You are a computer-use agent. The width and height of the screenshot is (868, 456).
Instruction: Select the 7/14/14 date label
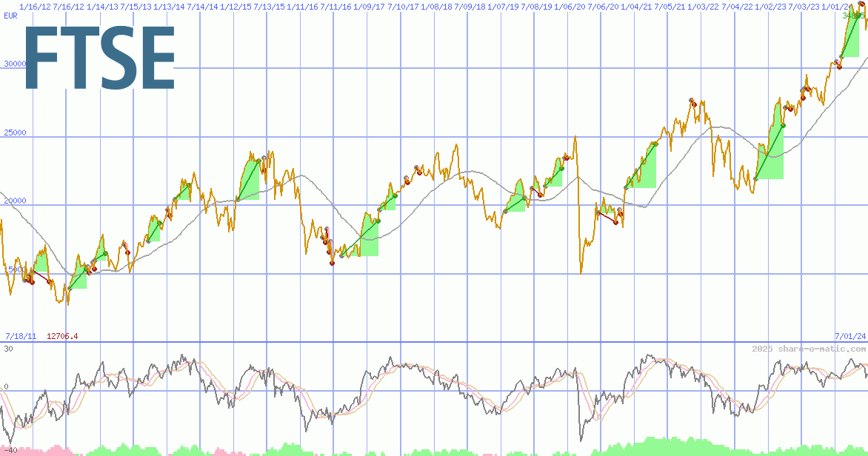pyautogui.click(x=202, y=7)
